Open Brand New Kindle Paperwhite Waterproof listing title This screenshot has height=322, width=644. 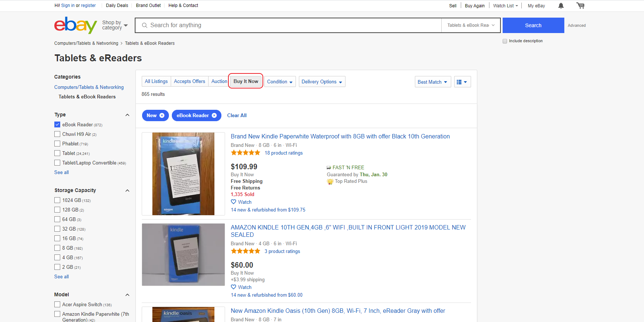pos(340,136)
